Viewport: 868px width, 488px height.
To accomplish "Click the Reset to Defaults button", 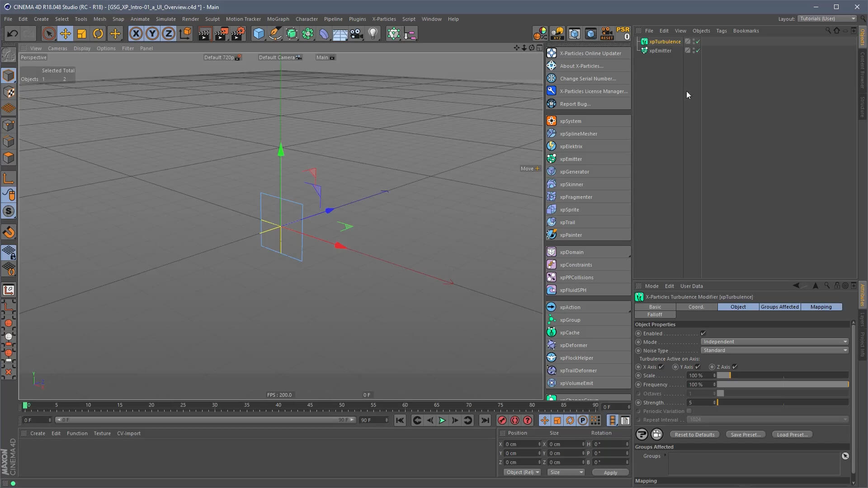I will pyautogui.click(x=694, y=435).
